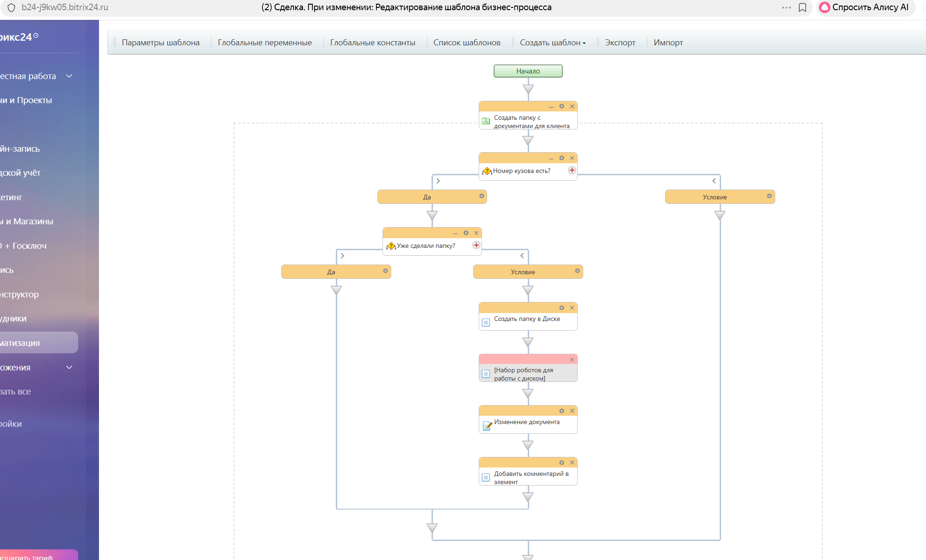Screen dimensions: 926x560
Task: Collapse the 'Уже сделали папку?' block with minus
Action: (x=455, y=234)
